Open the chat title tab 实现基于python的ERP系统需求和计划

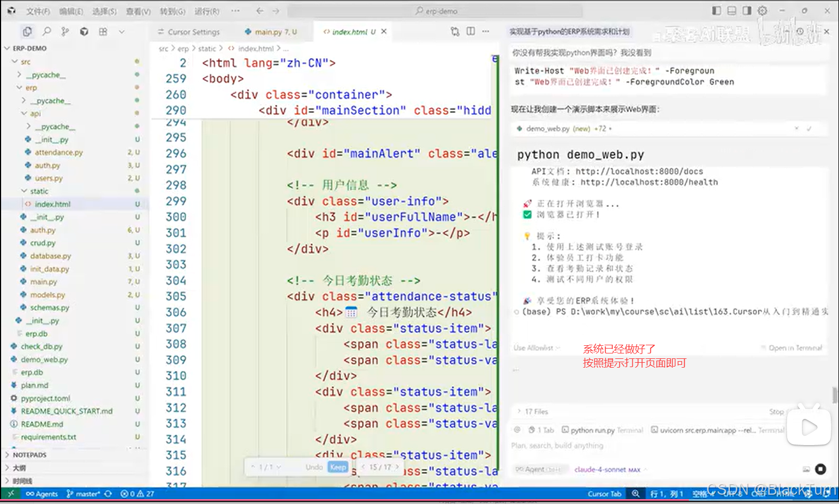coord(569,32)
